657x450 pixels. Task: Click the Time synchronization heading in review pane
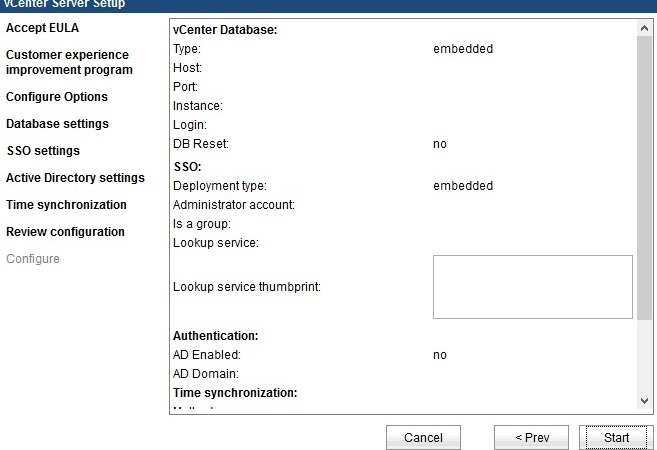pos(235,393)
